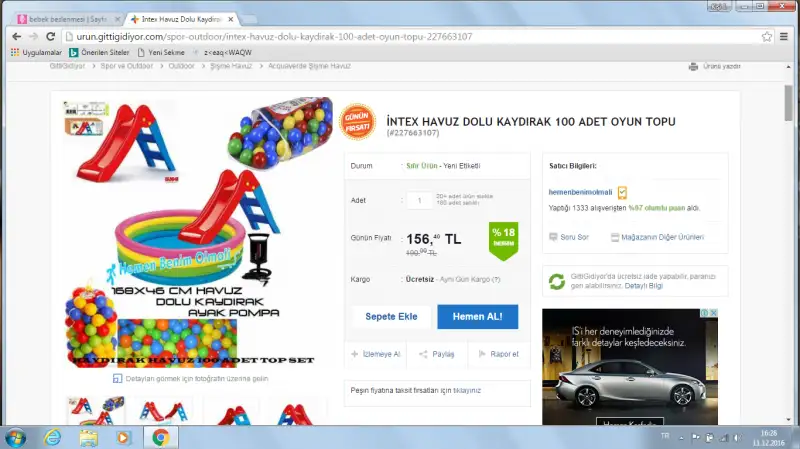Open Spor ve Outdoor breadcrumb
800x449 pixels.
127,66
